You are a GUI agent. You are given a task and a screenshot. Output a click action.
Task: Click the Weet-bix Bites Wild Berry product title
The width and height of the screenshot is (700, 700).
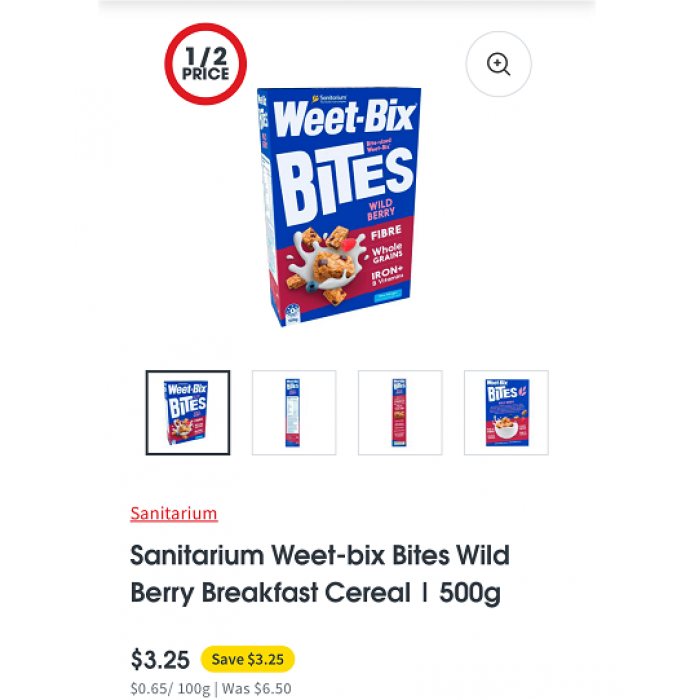click(320, 573)
